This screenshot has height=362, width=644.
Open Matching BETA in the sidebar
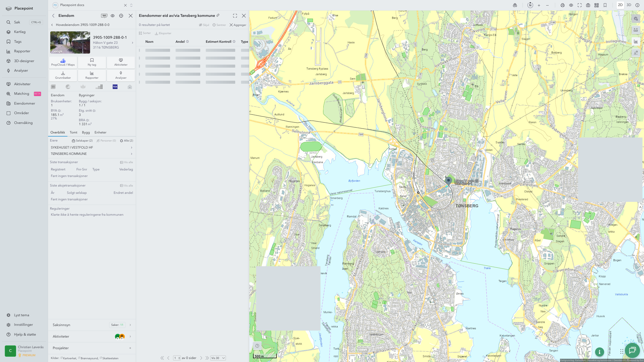(x=24, y=94)
